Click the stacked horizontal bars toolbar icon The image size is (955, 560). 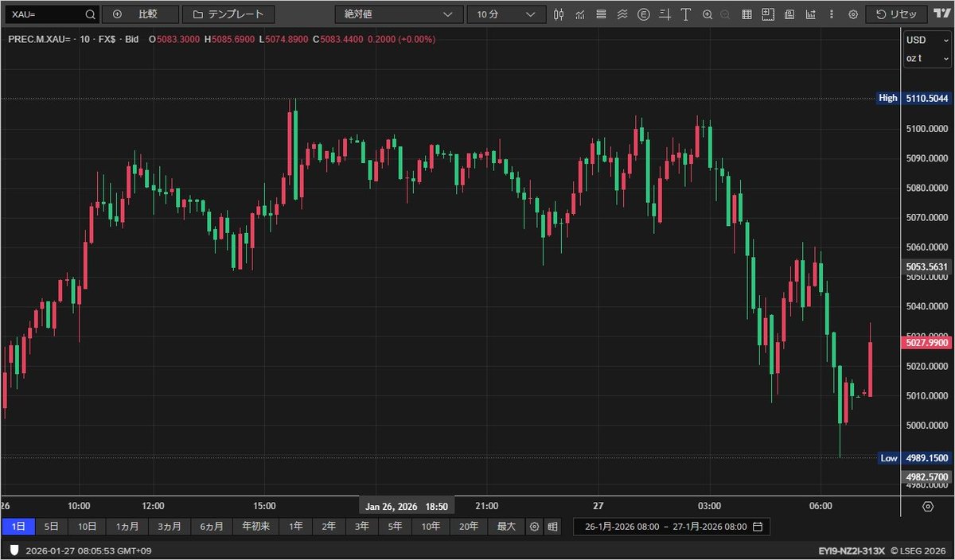point(601,14)
